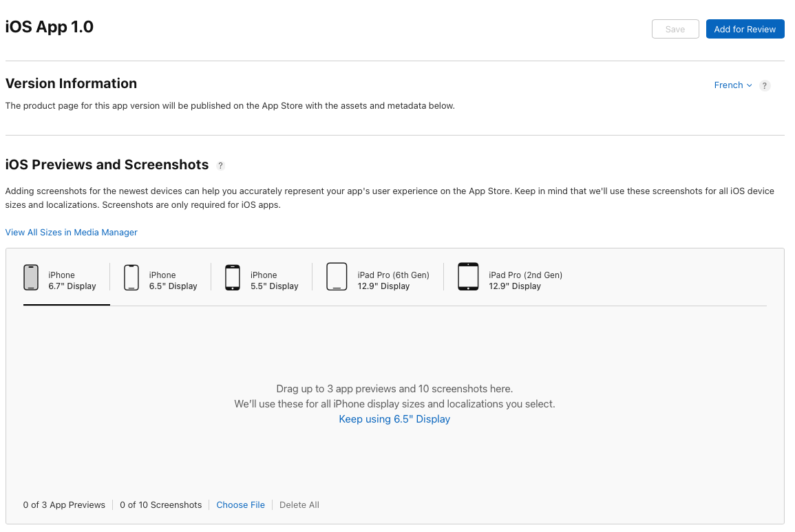Open help for iOS Previews and Screenshots
795x532 pixels.
pos(220,165)
